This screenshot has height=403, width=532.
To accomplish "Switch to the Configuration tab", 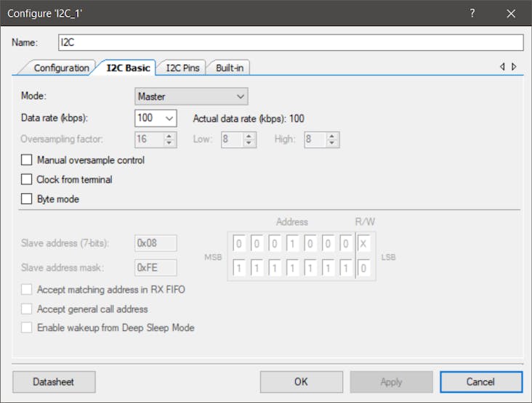I will pos(61,68).
